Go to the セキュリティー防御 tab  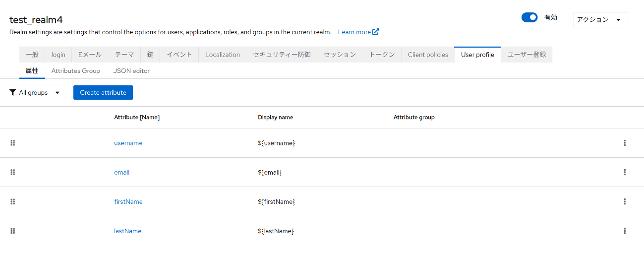pyautogui.click(x=282, y=55)
